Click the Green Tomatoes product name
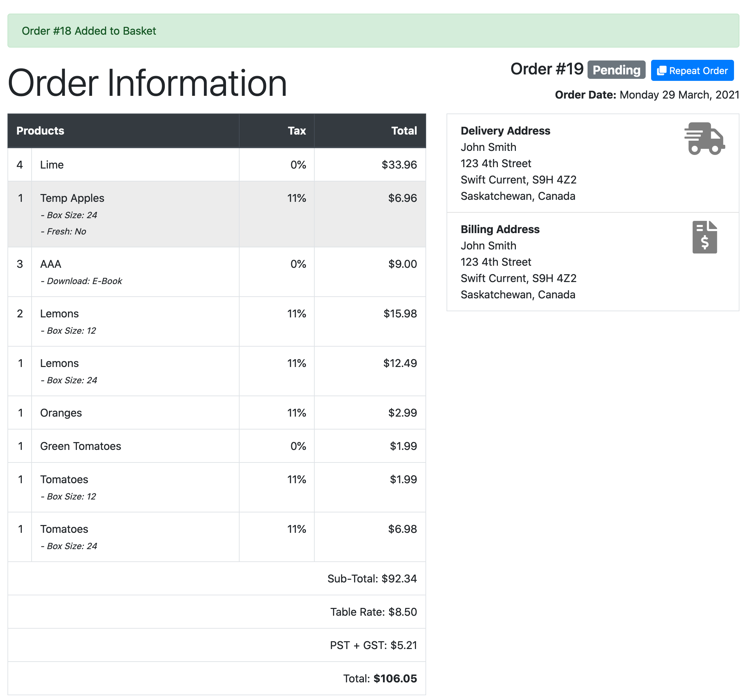The height and width of the screenshot is (700, 751). pos(81,446)
